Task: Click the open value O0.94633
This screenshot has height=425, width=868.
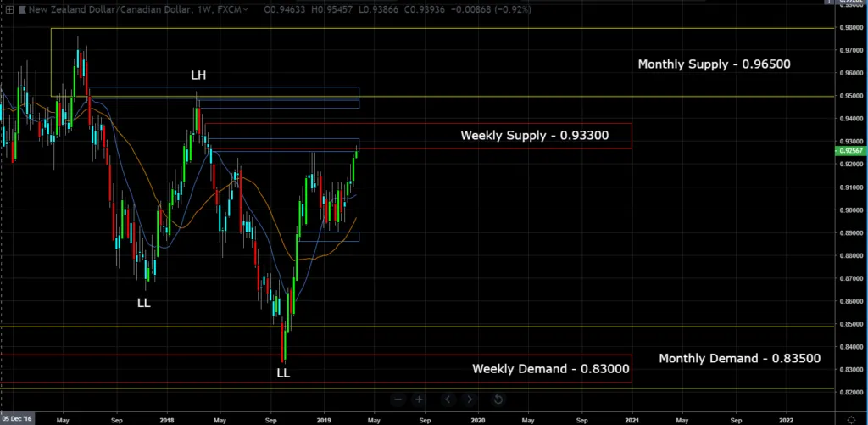Action: (286, 9)
